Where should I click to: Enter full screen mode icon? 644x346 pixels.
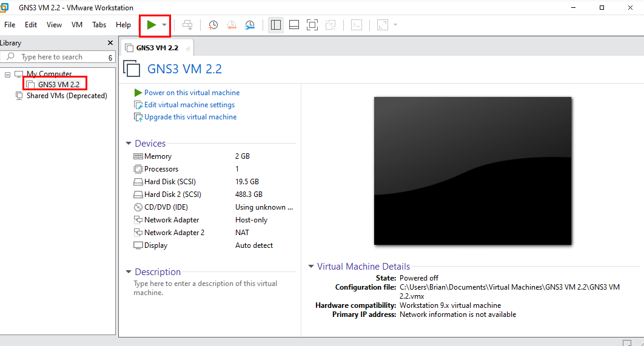coord(312,25)
